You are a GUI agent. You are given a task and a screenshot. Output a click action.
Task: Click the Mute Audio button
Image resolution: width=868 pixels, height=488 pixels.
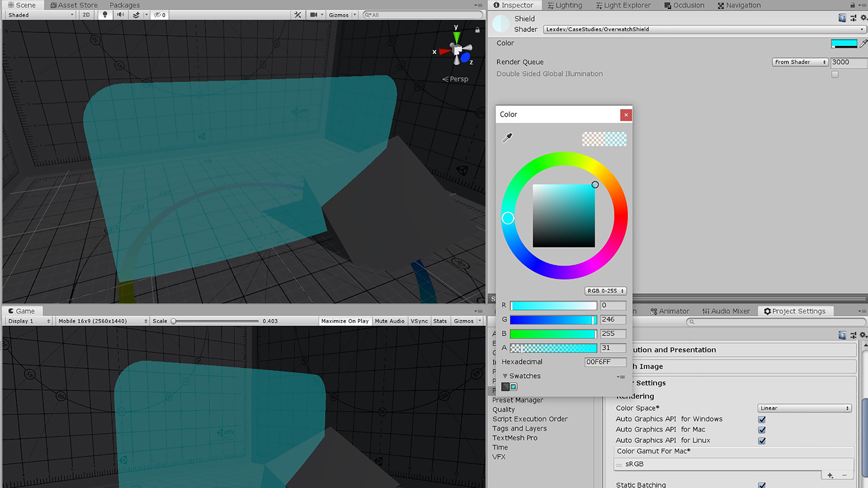click(x=390, y=321)
